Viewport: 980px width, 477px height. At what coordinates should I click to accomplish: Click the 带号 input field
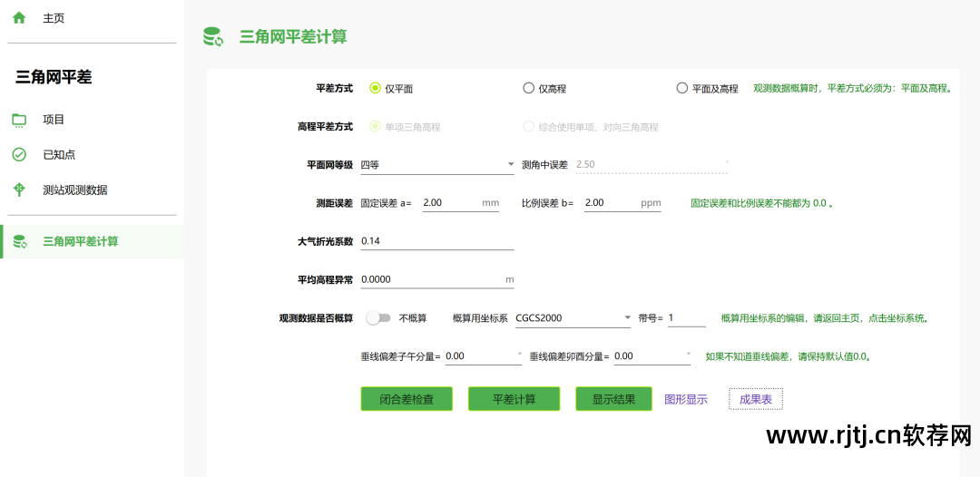(x=686, y=317)
